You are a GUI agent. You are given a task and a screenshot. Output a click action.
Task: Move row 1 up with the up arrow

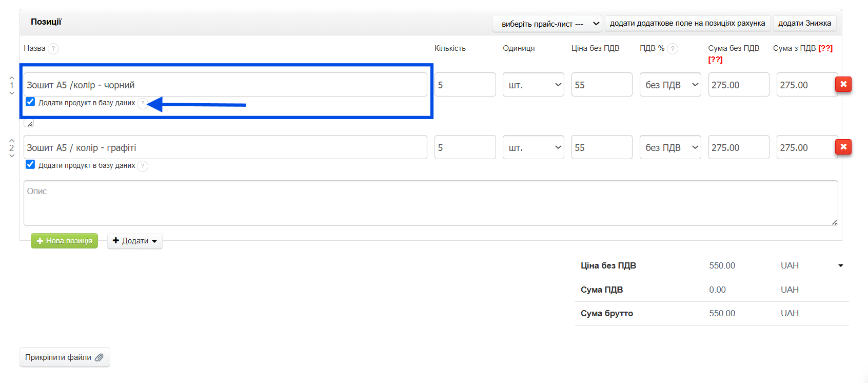click(x=12, y=78)
